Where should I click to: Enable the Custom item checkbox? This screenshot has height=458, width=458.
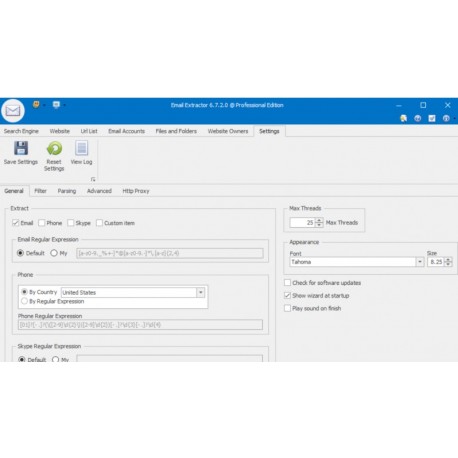[x=99, y=223]
